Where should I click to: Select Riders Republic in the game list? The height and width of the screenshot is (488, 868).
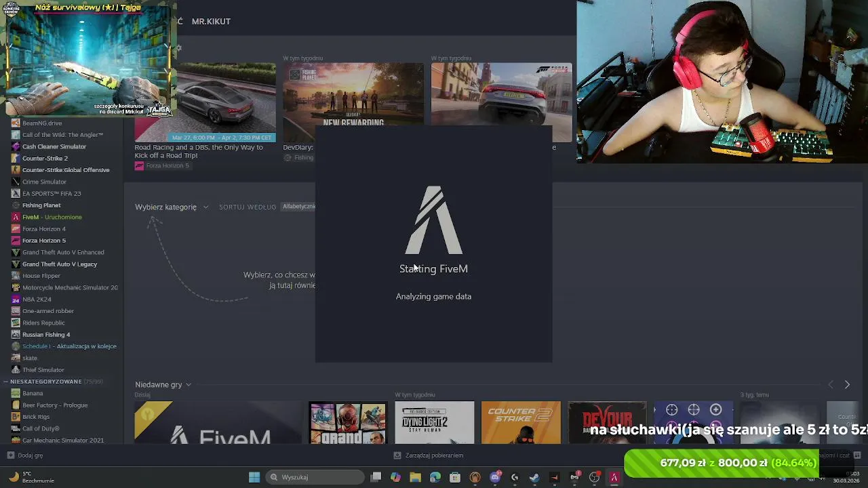(x=43, y=323)
